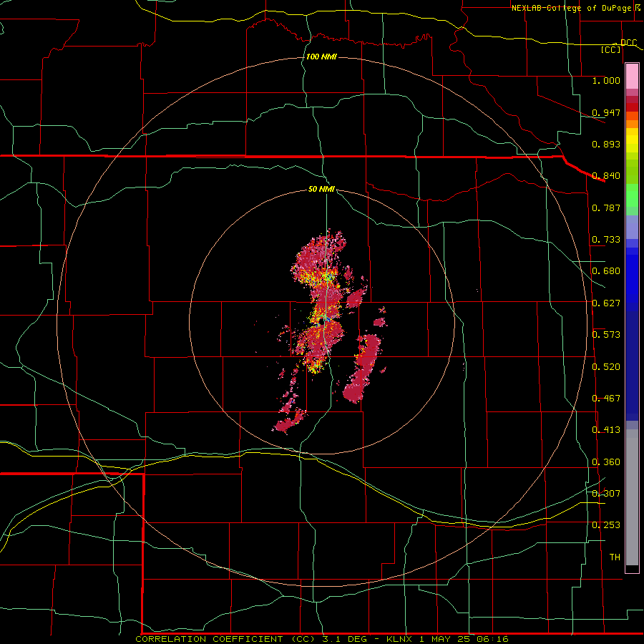Click the 0.360 scale value
This screenshot has width=644, height=644.
tap(606, 462)
